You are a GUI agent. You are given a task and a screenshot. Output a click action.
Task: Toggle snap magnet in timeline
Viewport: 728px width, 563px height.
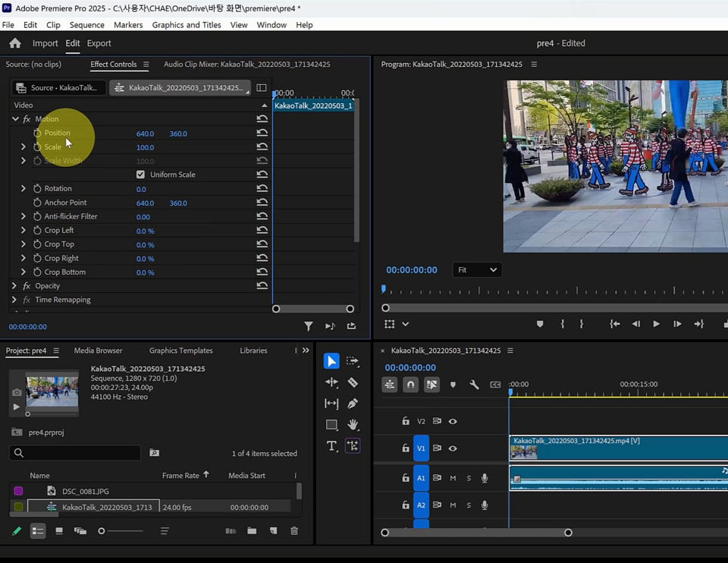[410, 385]
